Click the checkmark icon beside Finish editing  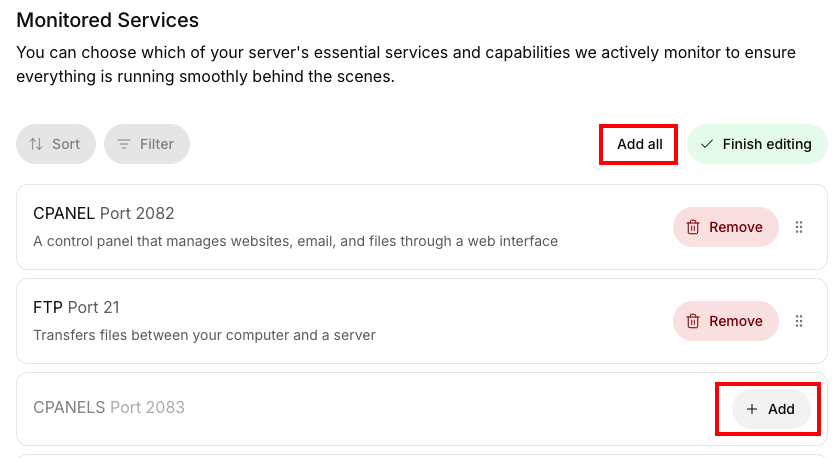(x=707, y=144)
